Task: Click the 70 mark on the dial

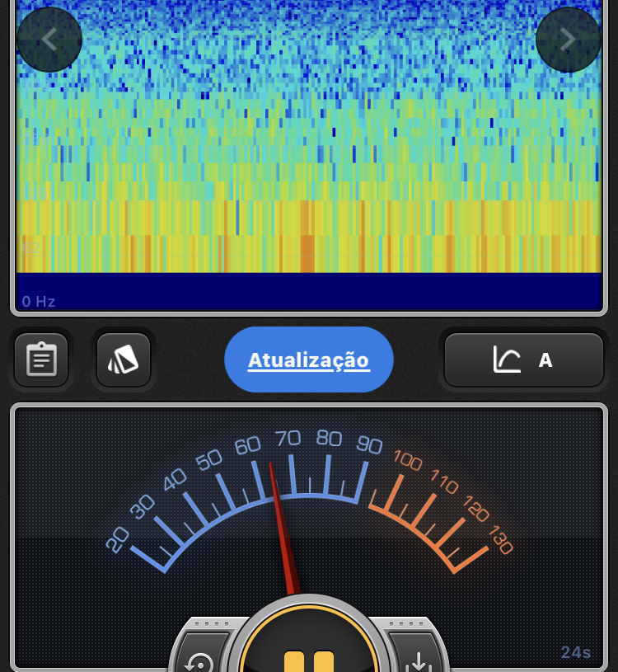Action: (288, 438)
